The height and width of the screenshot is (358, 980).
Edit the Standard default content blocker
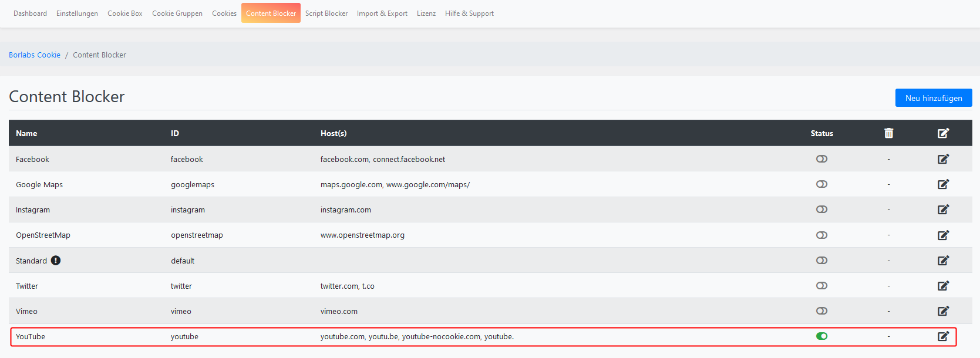943,261
